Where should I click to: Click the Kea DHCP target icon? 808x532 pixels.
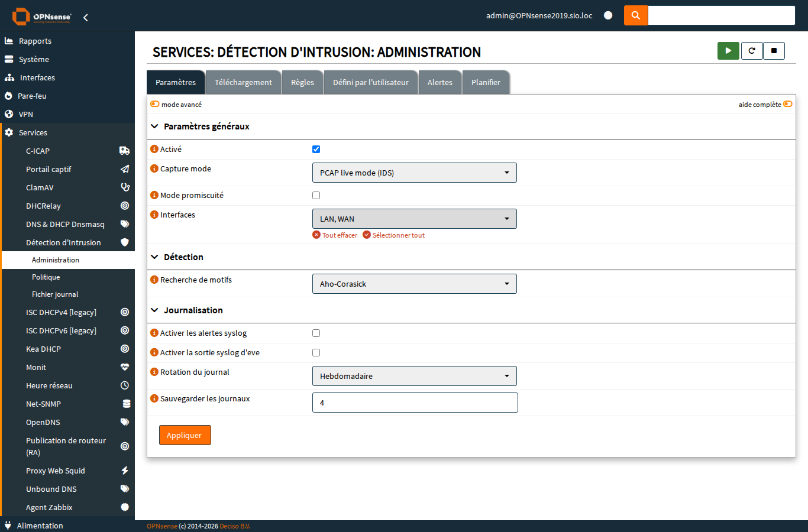point(125,349)
